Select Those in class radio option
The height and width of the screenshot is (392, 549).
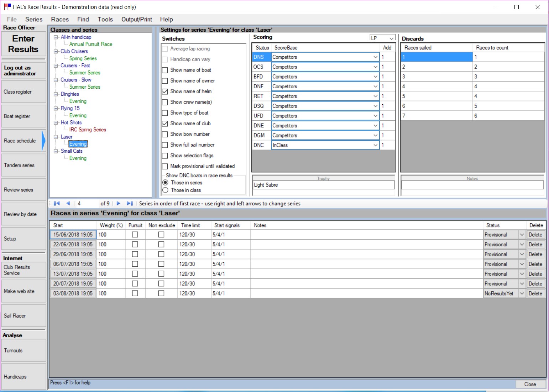coord(165,190)
